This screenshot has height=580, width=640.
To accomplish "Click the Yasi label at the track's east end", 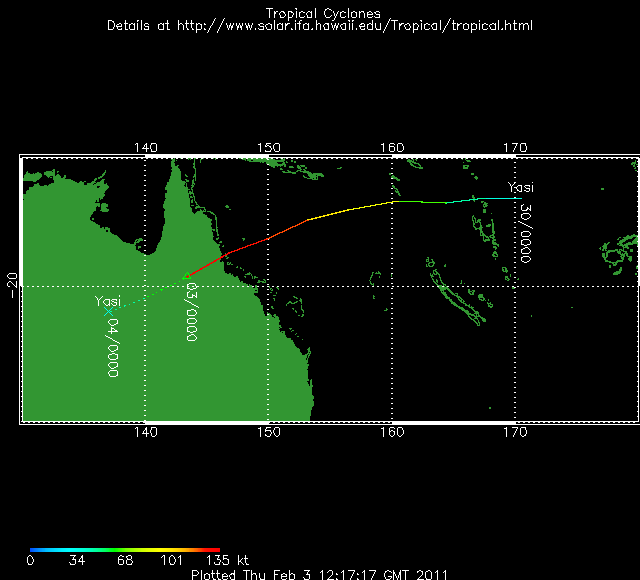I will [520, 187].
